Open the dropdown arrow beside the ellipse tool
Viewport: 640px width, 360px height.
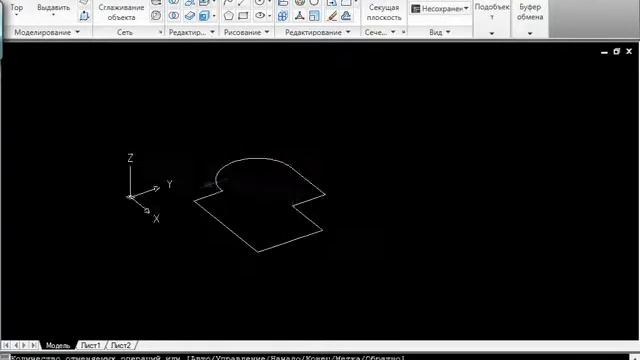click(x=269, y=16)
